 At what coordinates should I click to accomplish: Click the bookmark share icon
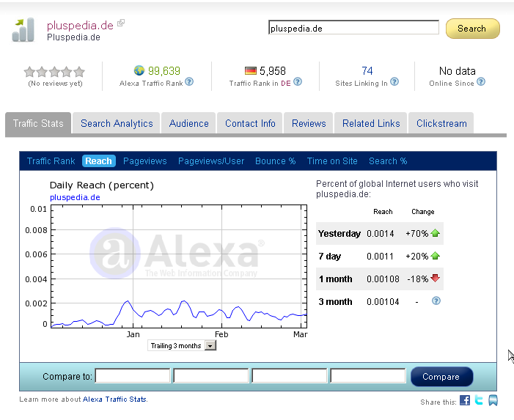point(493,400)
